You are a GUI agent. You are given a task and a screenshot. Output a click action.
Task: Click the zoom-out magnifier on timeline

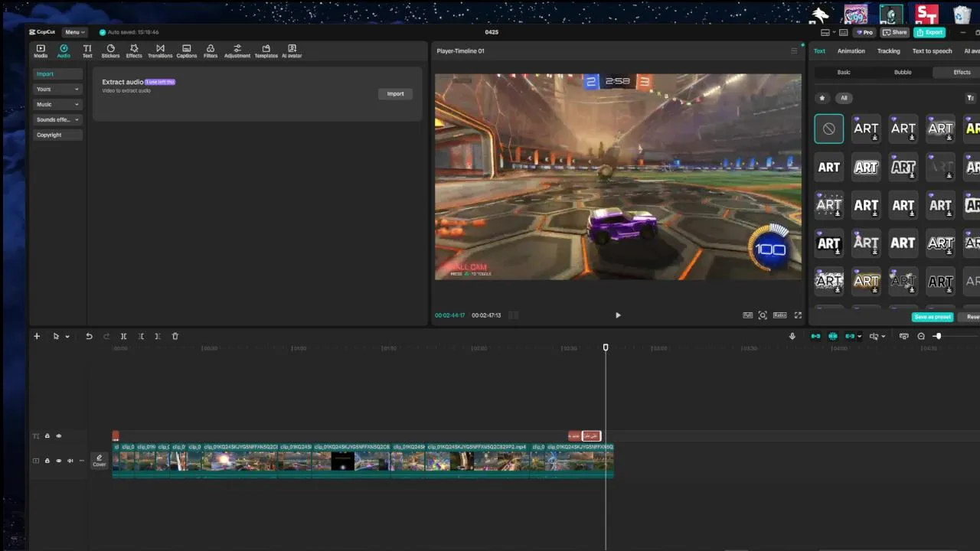pos(921,336)
